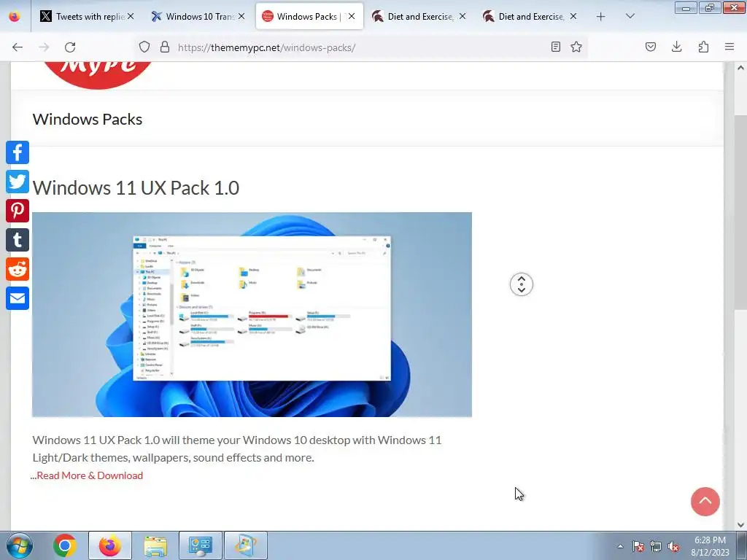
Task: Select Firefox in the taskbar
Action: click(110, 545)
